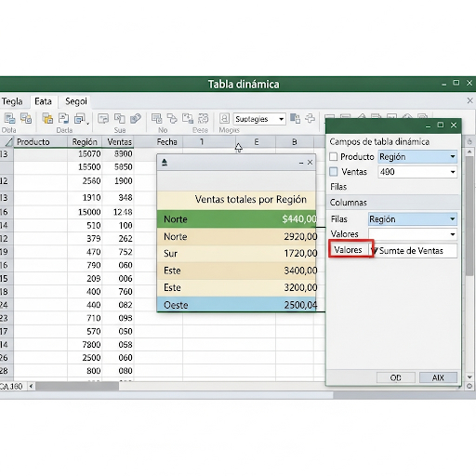Click the horizontal scrollbar thumb at bottom

(77, 386)
